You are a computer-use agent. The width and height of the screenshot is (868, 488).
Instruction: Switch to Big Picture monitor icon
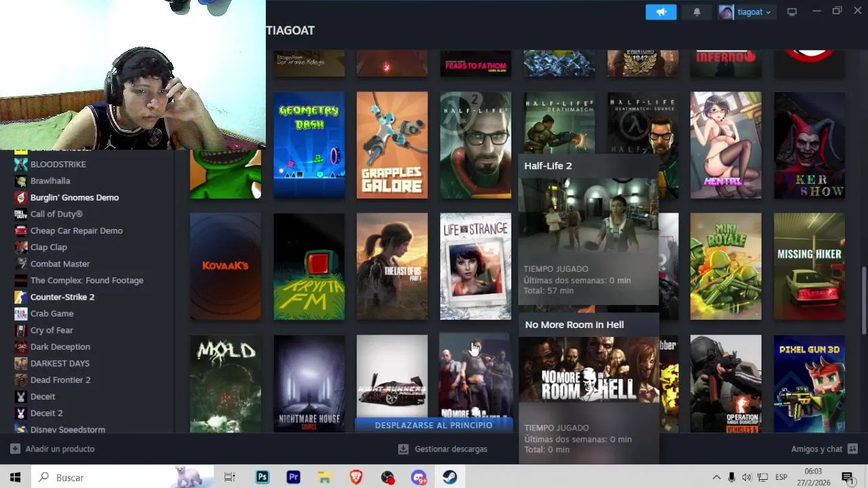pos(791,12)
